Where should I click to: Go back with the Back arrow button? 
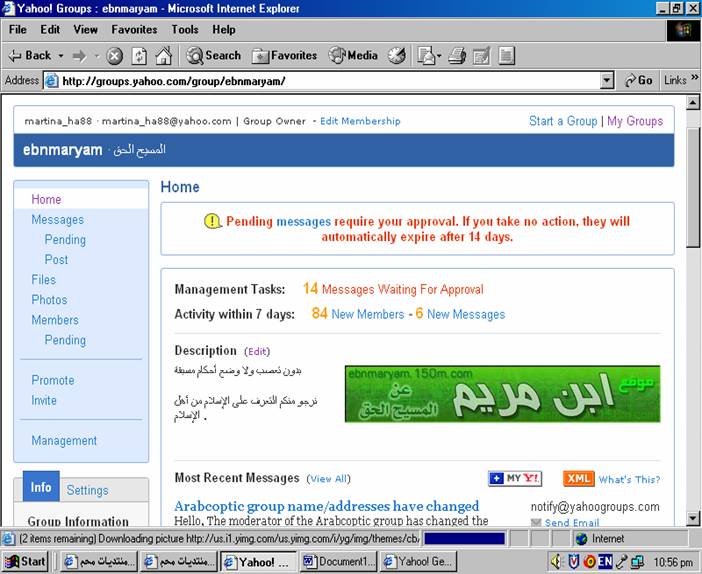point(30,56)
